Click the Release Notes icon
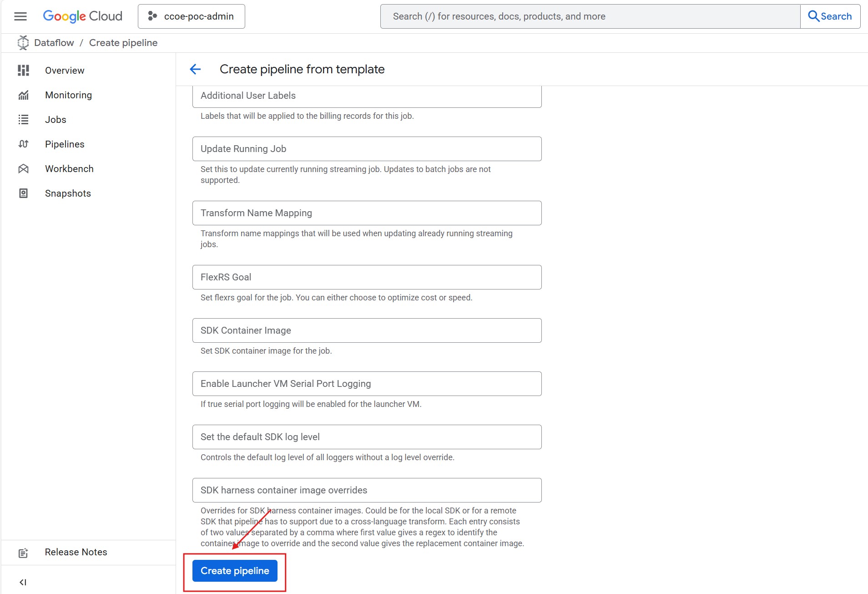The height and width of the screenshot is (594, 868). tap(23, 553)
